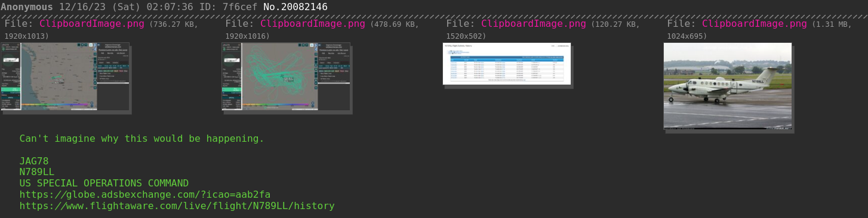Click the US SPECIAL OPERATIONS COMMAND text
Screen dimensions: 868x218
(104, 183)
